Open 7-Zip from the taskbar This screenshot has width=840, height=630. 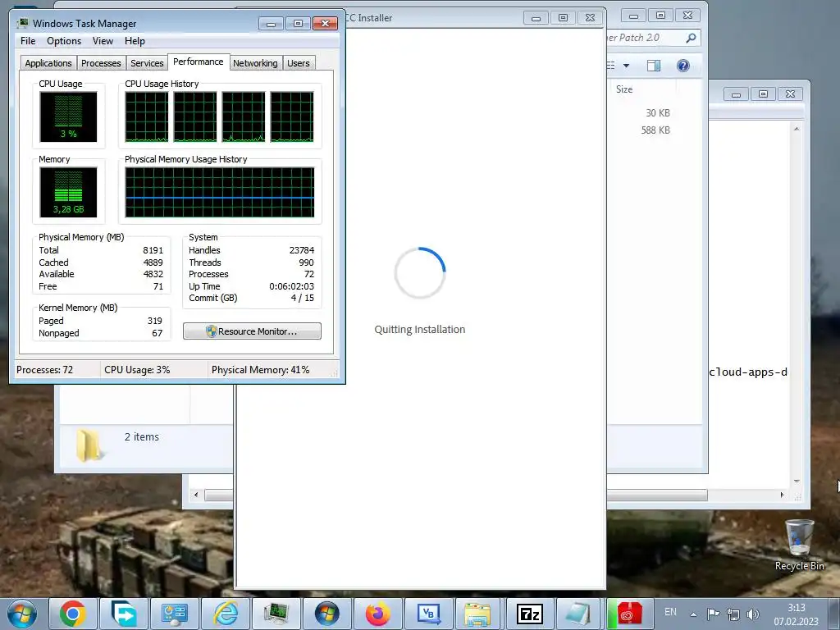pos(529,614)
